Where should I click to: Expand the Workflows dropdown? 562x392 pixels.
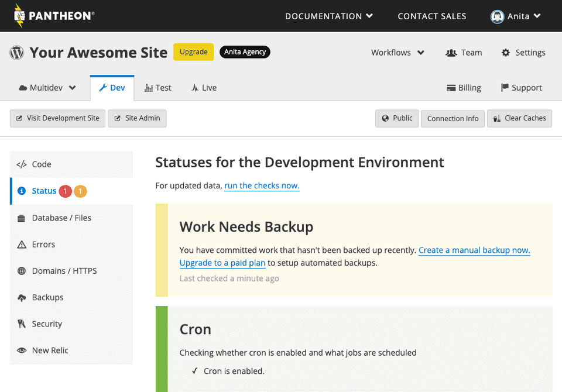click(x=397, y=53)
